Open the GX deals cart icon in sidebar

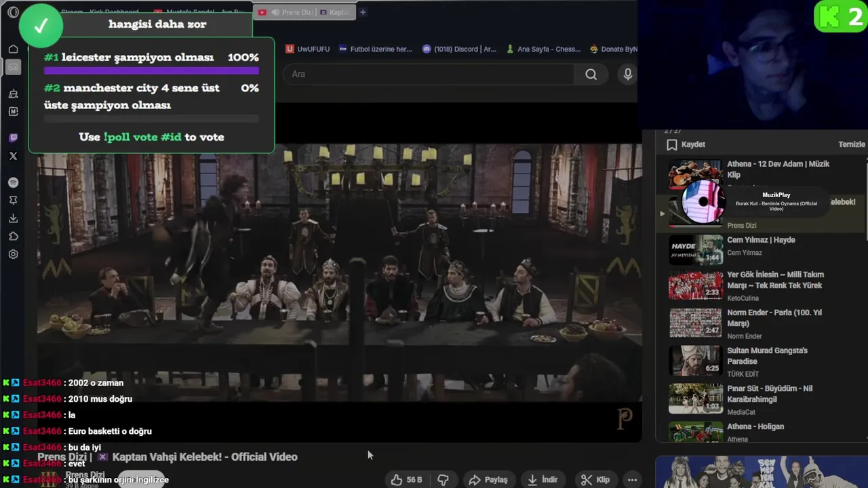click(x=13, y=94)
